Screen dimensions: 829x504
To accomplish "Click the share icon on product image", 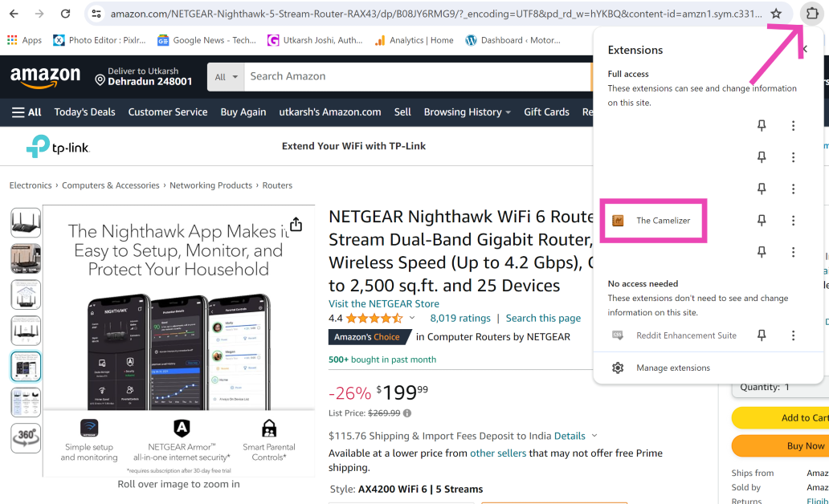I will click(x=296, y=225).
